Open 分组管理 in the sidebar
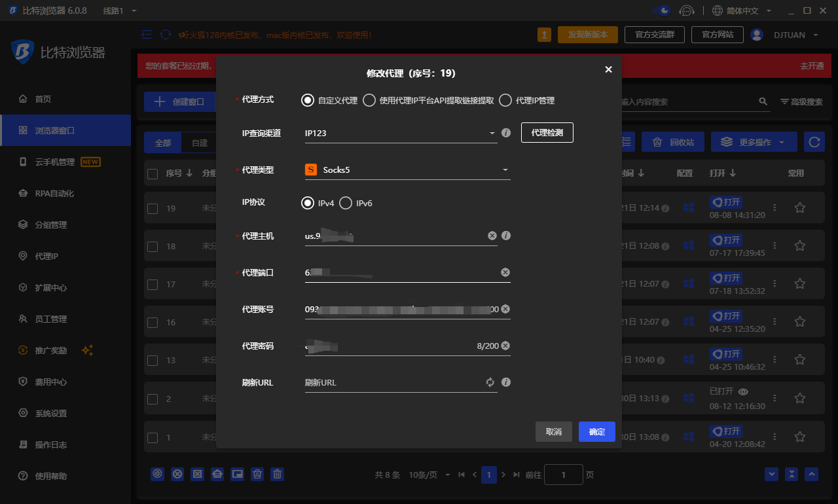Screen dimensions: 838x504 (x=65, y=225)
